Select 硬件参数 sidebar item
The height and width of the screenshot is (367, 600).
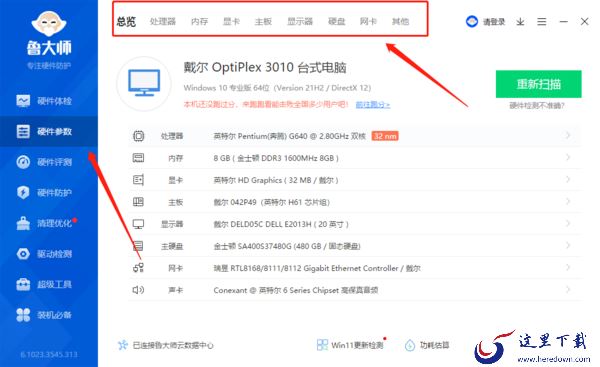click(x=49, y=132)
